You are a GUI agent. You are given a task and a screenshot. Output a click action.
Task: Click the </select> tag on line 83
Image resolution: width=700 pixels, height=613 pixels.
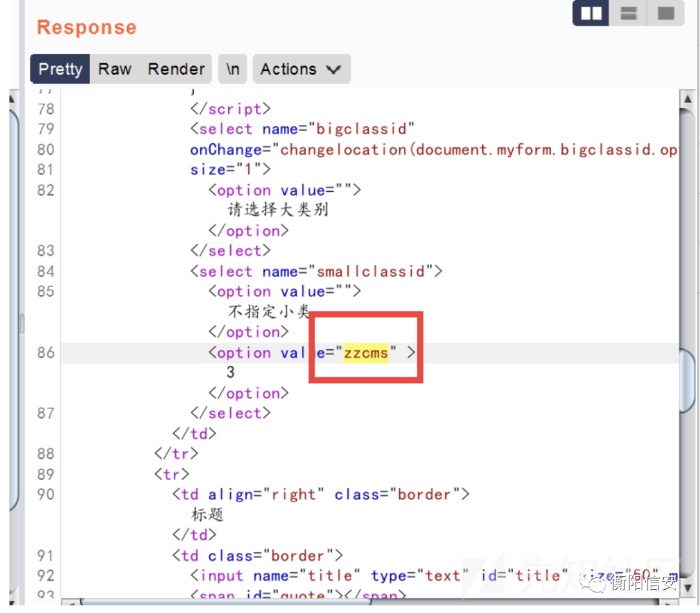(230, 251)
